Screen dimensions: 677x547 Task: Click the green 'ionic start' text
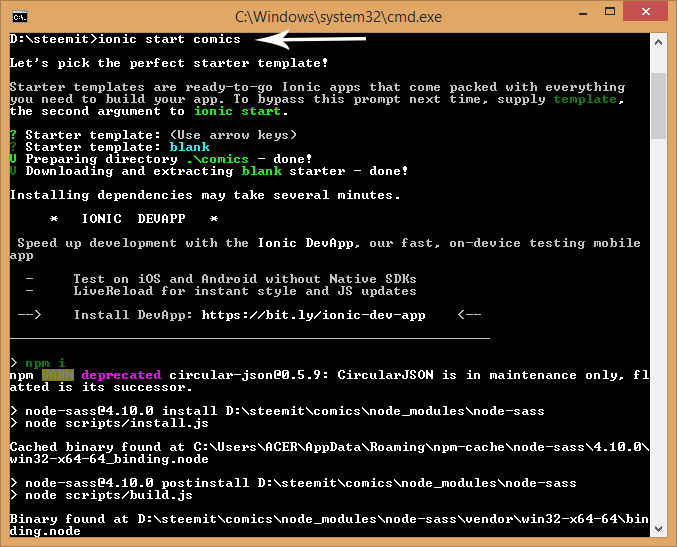tap(237, 111)
